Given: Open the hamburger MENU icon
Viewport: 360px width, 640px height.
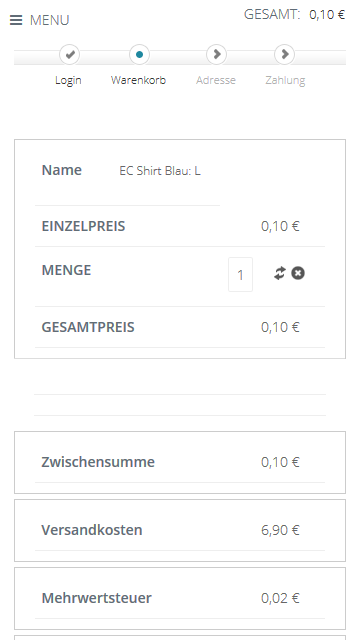Looking at the screenshot, I should (x=16, y=20).
